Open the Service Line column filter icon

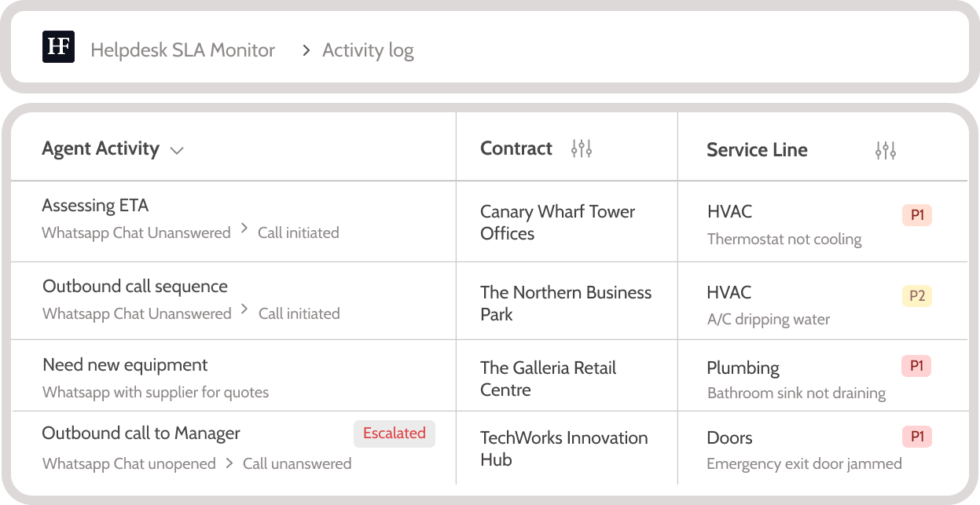[x=884, y=149]
